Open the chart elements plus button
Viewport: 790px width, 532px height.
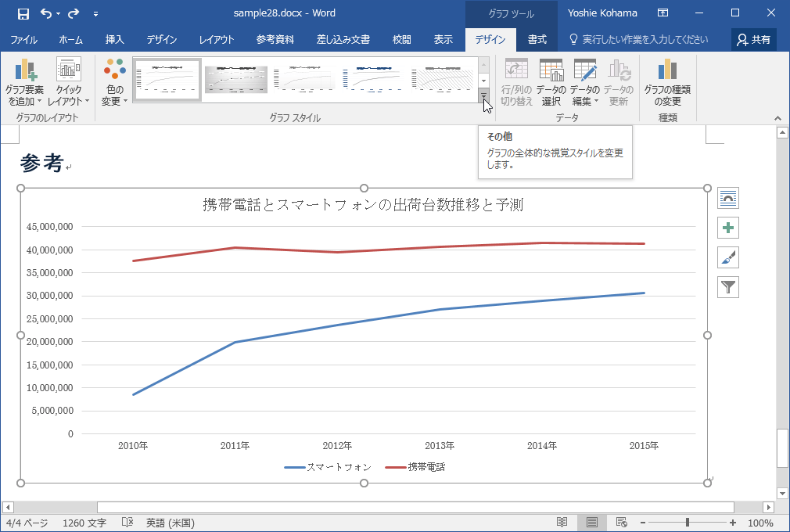pos(728,228)
